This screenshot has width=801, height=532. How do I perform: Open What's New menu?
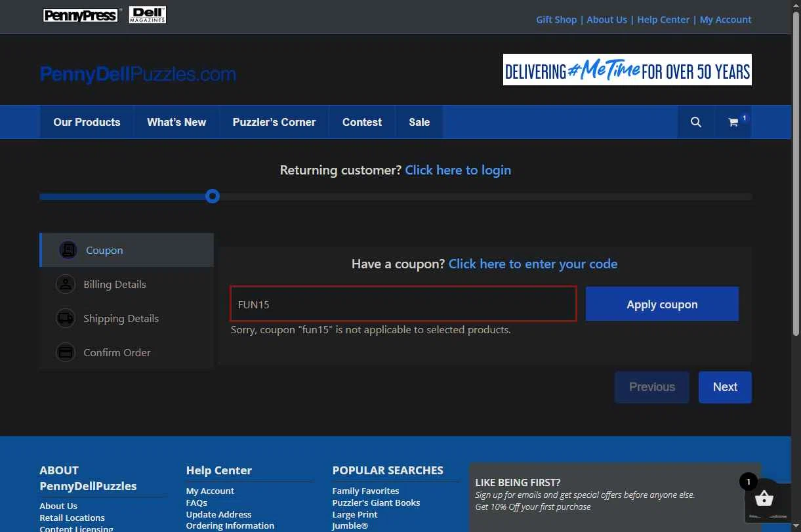point(176,122)
